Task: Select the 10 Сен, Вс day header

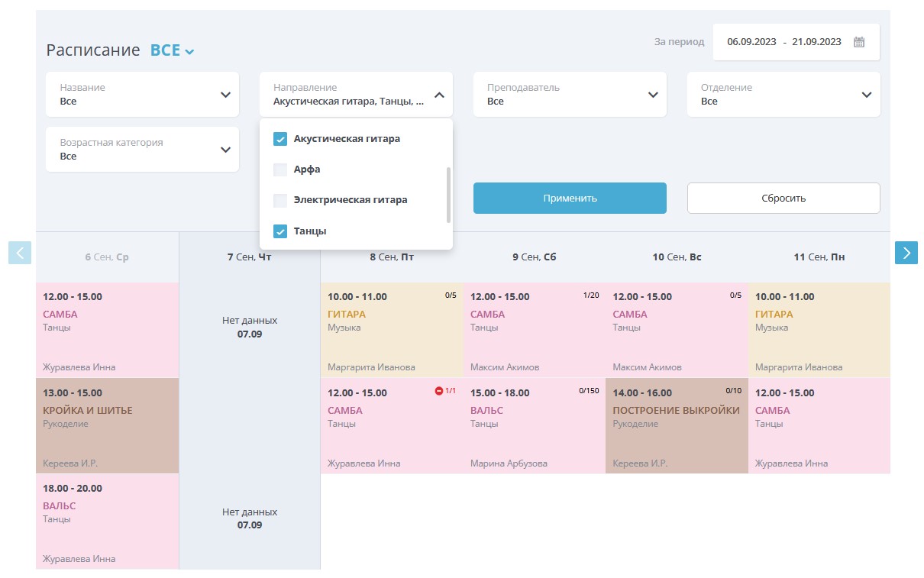Action: [677, 257]
